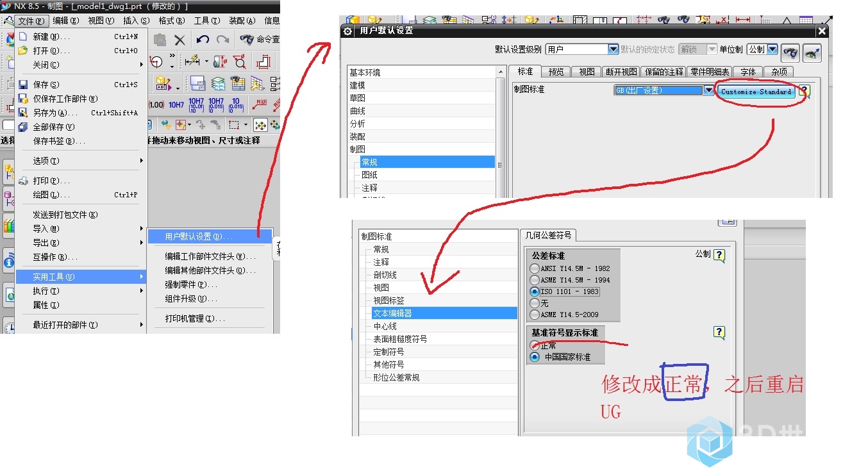Click the help question icon beside Customize Standard

coord(804,92)
